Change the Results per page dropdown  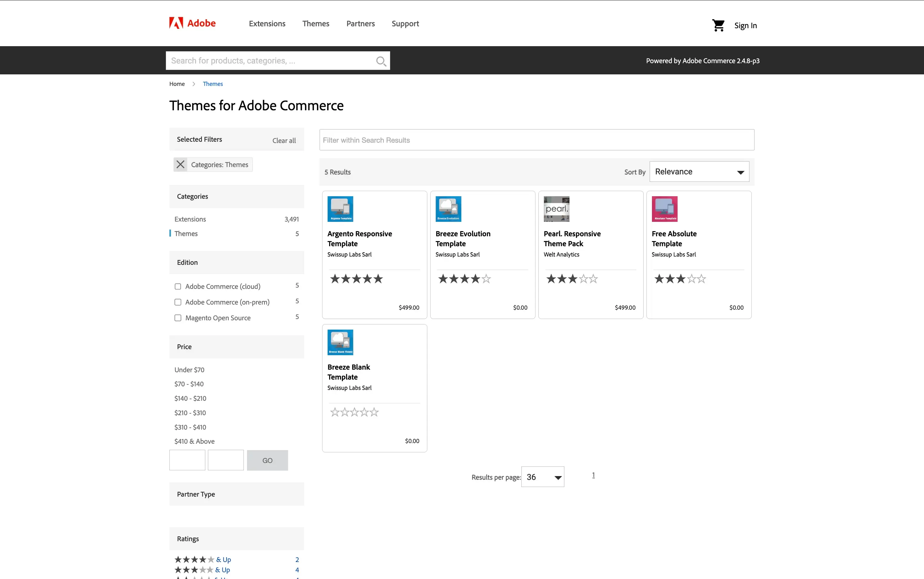tap(542, 477)
